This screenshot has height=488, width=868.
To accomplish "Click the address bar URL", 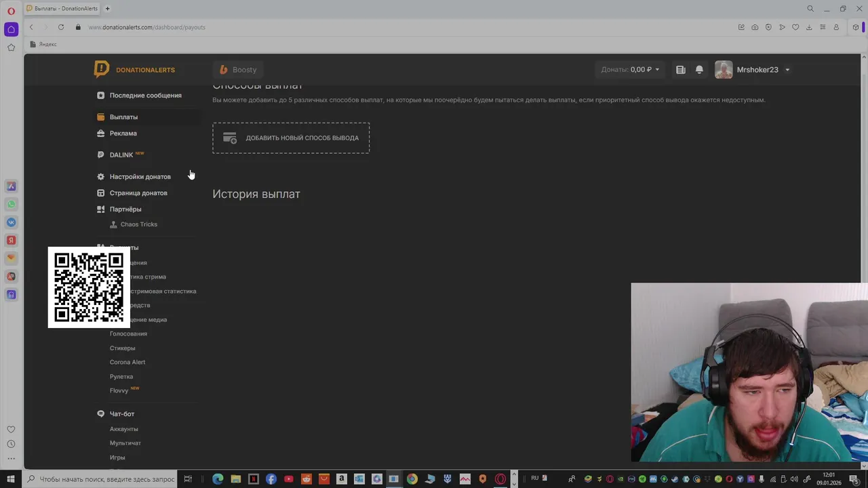I will [146, 27].
